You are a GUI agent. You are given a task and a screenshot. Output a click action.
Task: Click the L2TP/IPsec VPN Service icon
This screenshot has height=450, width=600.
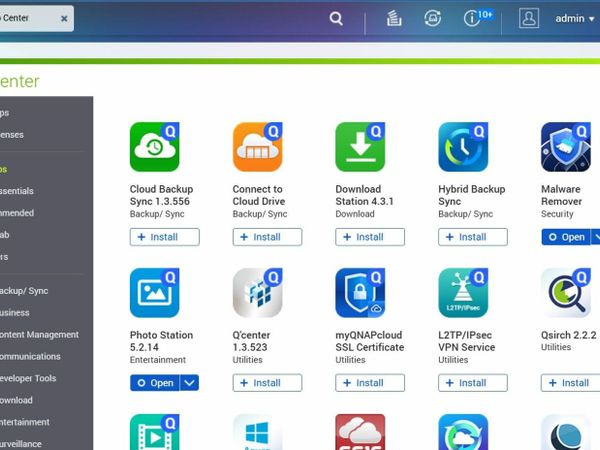click(463, 293)
